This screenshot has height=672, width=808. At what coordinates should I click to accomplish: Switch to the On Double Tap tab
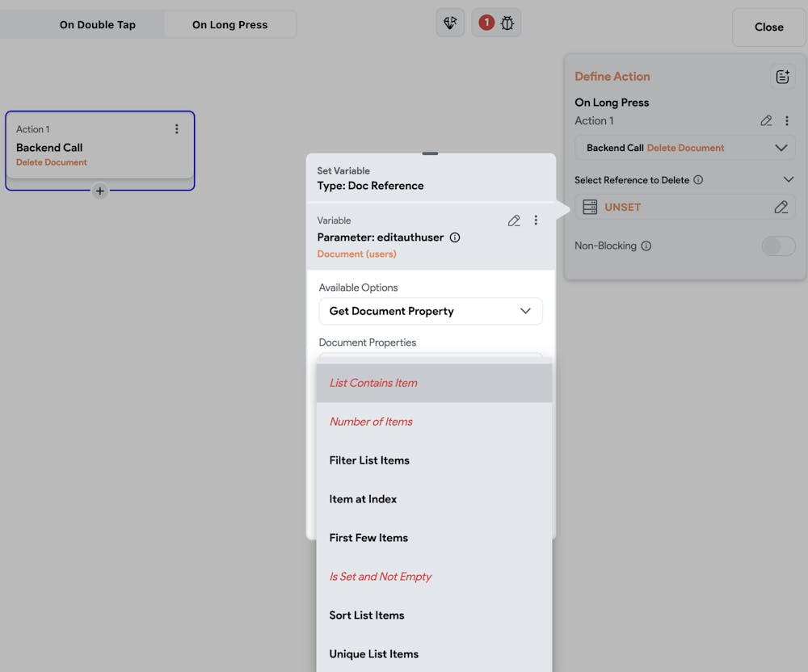click(x=98, y=24)
